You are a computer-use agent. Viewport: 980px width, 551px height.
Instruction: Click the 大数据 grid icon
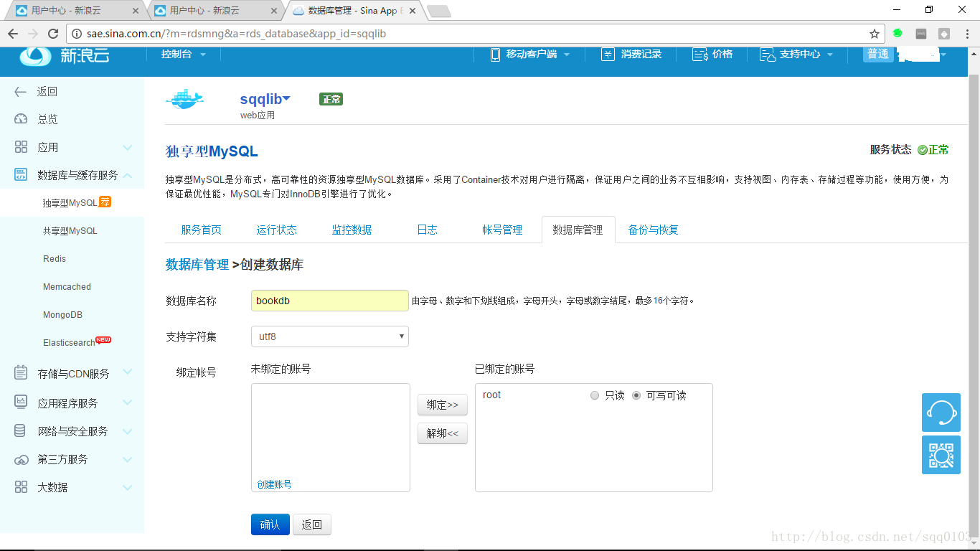[21, 487]
